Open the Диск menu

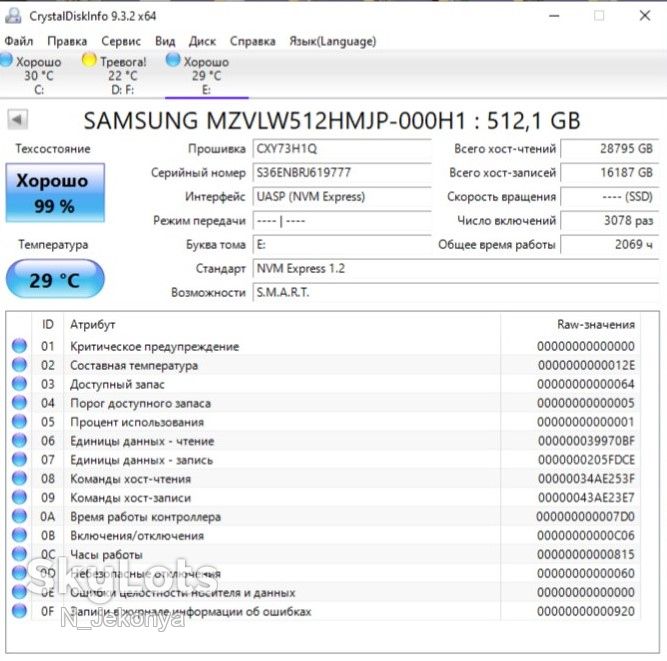(202, 41)
